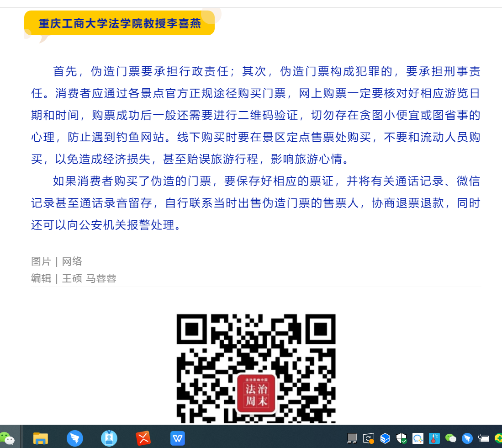Screen dimensions: 502x448
Task: Check the battery power status icon
Action: click(x=483, y=439)
